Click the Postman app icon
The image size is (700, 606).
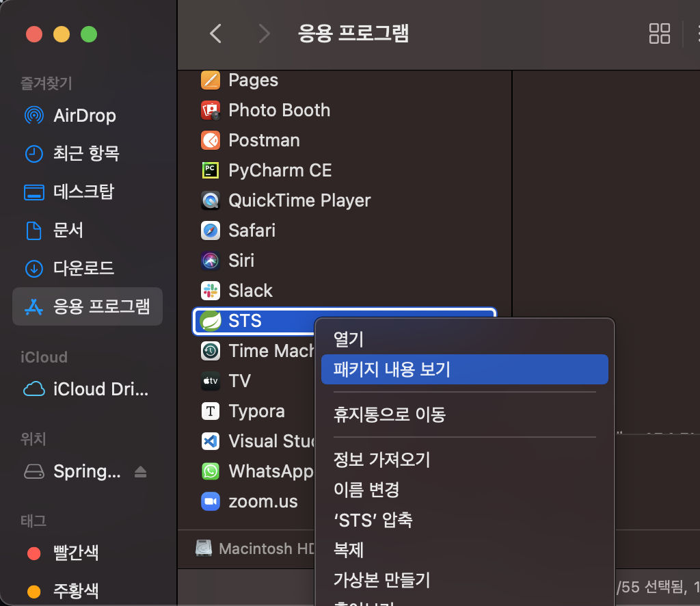[x=211, y=140]
